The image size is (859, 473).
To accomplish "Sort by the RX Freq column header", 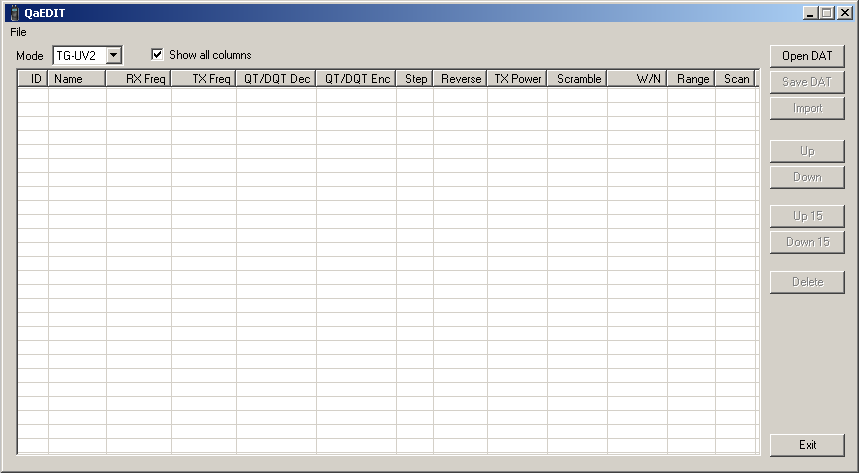I will [x=139, y=78].
